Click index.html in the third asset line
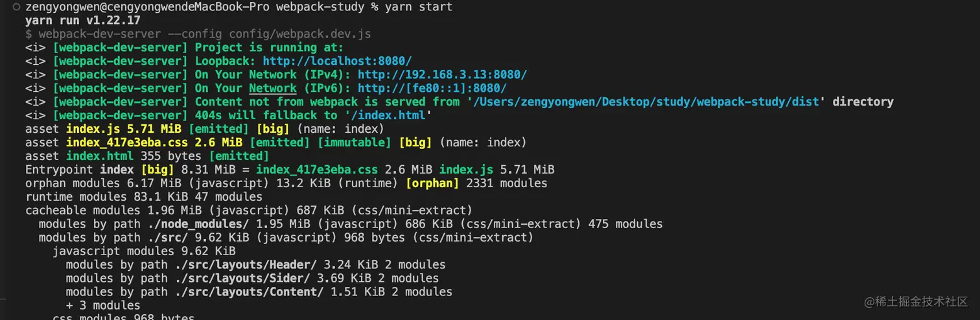Screen dimensions: 980x320 coord(100,156)
